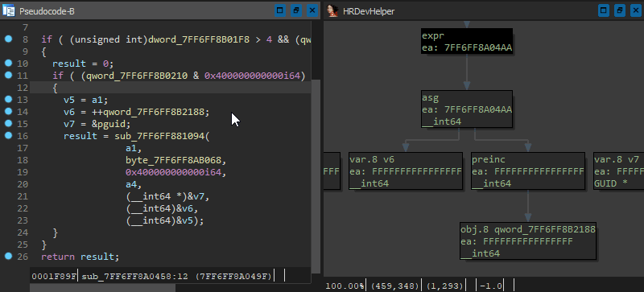Image resolution: width=644 pixels, height=292 pixels.
Task: Click 'result = 0;' on line 10
Action: click(83, 64)
